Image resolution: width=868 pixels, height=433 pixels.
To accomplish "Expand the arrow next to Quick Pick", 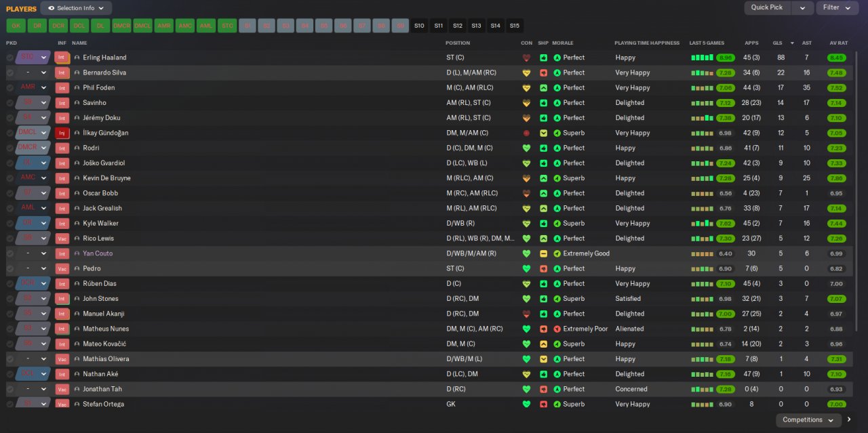I will (802, 7).
